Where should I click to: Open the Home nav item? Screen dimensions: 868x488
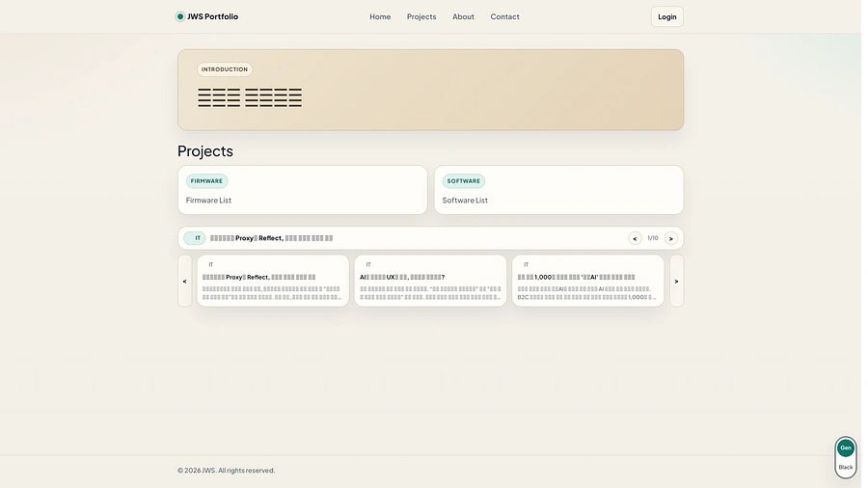380,16
